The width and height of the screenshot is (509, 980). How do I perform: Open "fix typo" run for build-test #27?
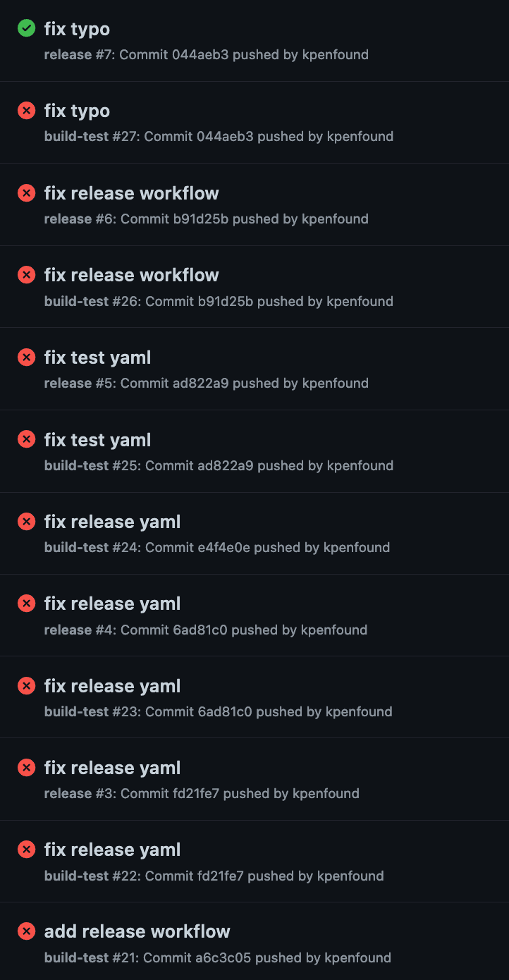click(x=77, y=111)
